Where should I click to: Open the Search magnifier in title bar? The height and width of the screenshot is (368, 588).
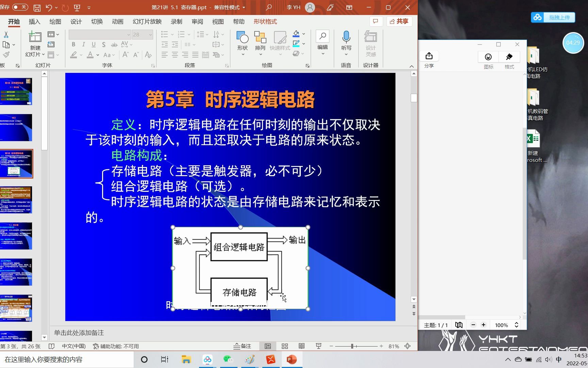click(x=269, y=7)
